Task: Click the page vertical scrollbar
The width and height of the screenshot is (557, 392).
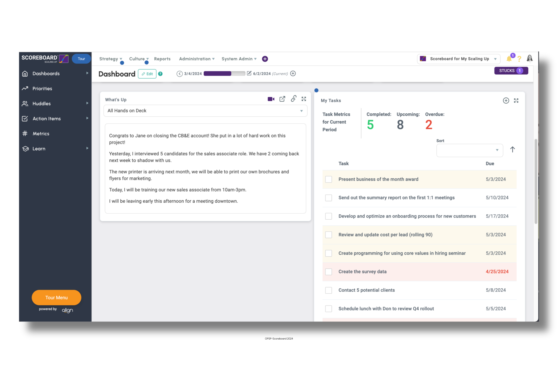Action: (x=536, y=181)
